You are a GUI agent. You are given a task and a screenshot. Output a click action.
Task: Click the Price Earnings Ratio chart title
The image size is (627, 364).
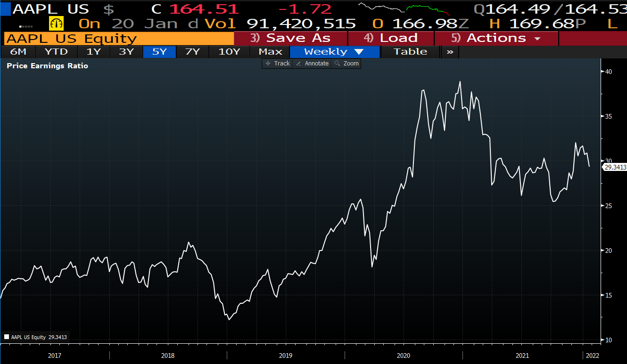(47, 66)
